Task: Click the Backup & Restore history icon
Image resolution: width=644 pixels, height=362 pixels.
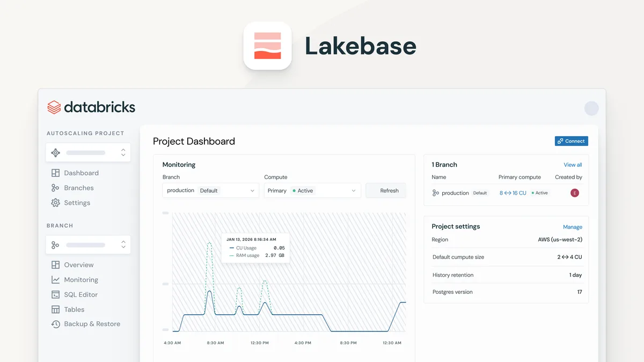Action: tap(55, 324)
